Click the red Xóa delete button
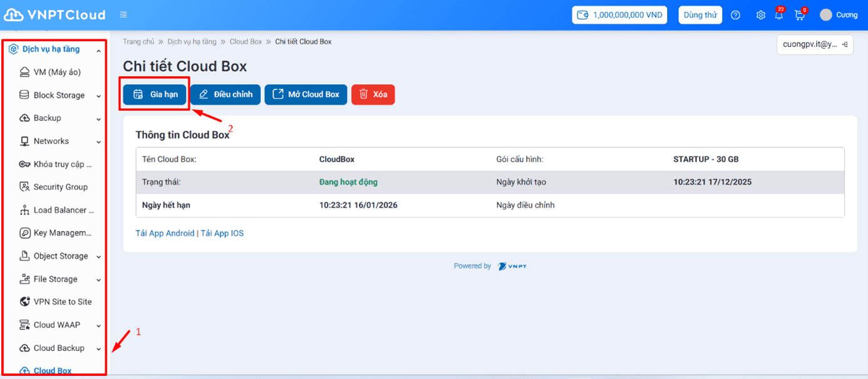868x379 pixels. tap(373, 95)
